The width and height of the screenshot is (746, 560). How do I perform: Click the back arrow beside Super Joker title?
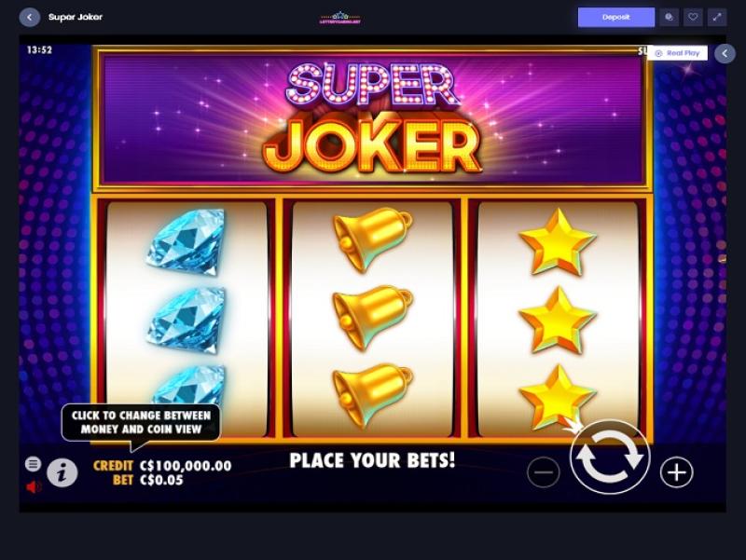[x=30, y=17]
